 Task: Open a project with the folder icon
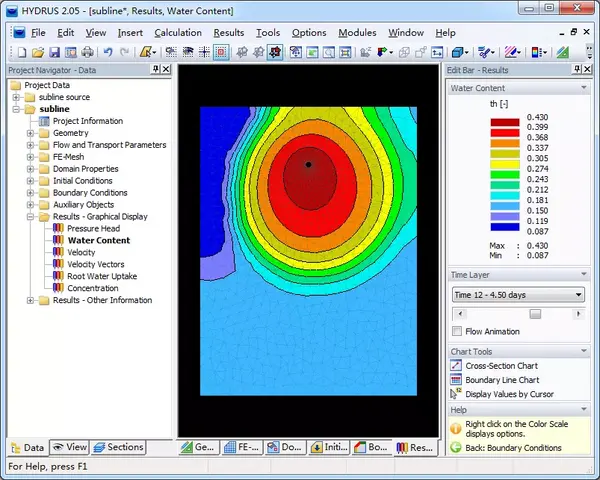pyautogui.click(x=38, y=52)
